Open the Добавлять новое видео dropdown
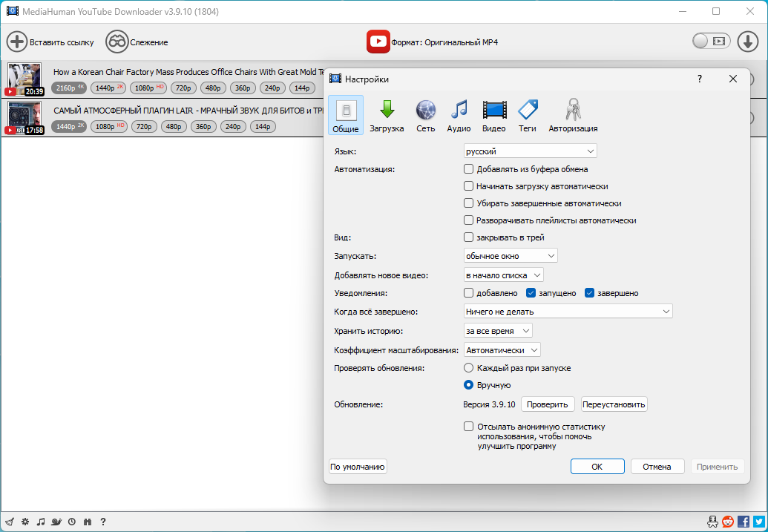 (x=504, y=275)
